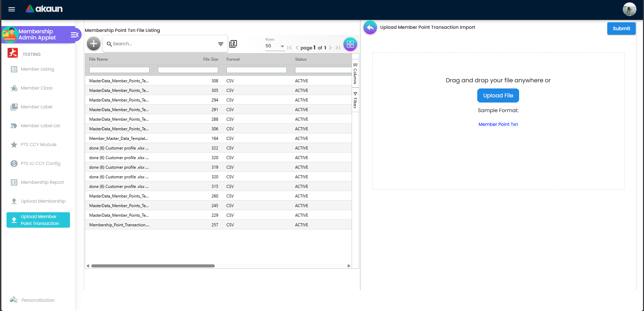The height and width of the screenshot is (311, 644).
Task: Click the search magnifier icon
Action: (109, 44)
